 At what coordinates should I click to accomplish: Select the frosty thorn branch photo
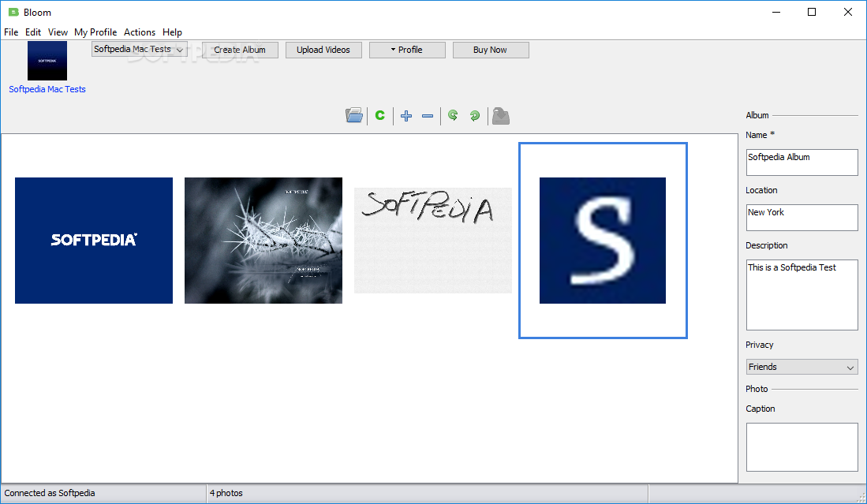[x=263, y=241]
